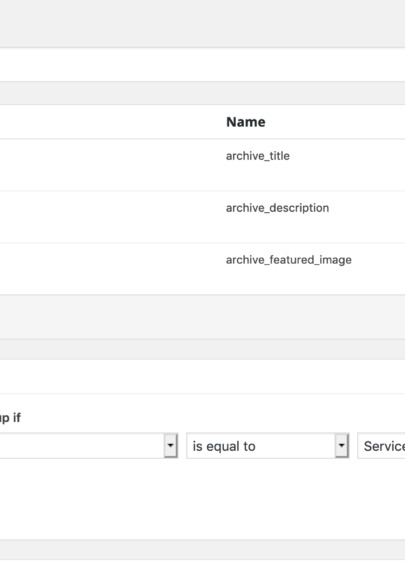
Task: Click the white panel header bar above the Name column
Action: point(202,64)
